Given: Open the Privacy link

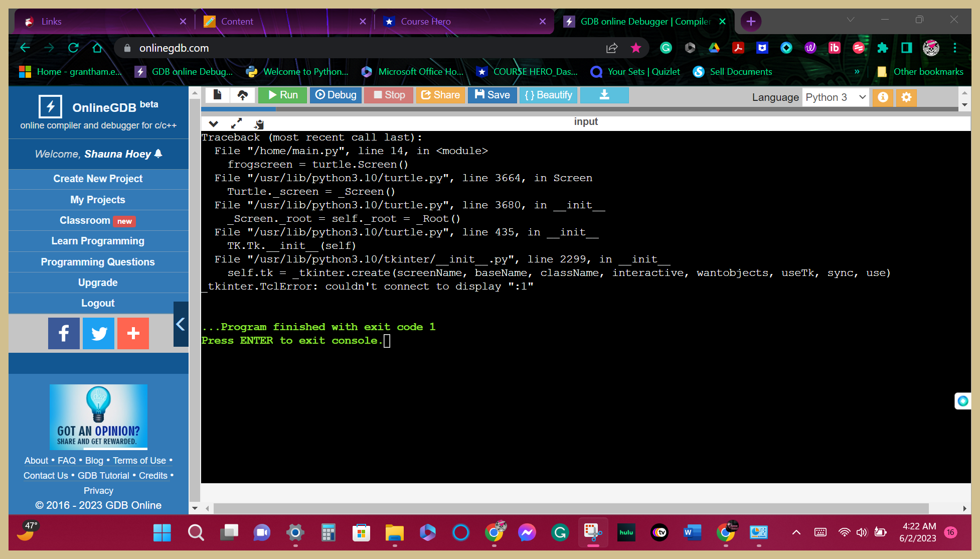Looking at the screenshot, I should 98,491.
